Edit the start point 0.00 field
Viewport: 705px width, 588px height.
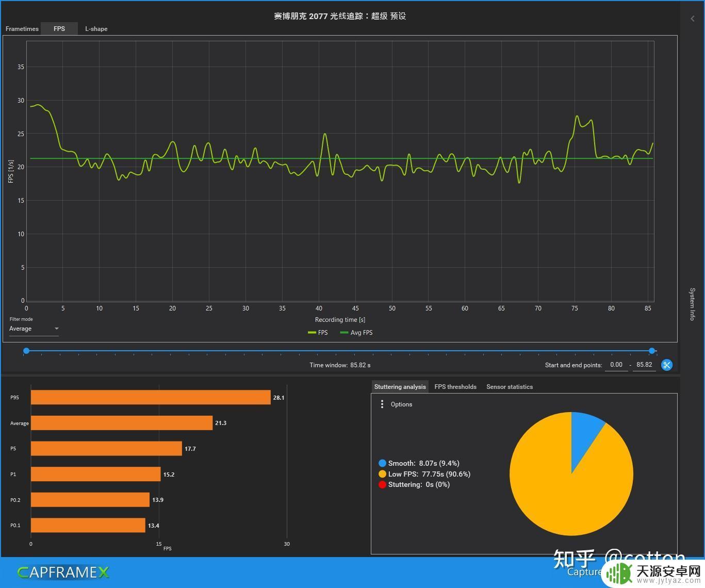point(616,365)
